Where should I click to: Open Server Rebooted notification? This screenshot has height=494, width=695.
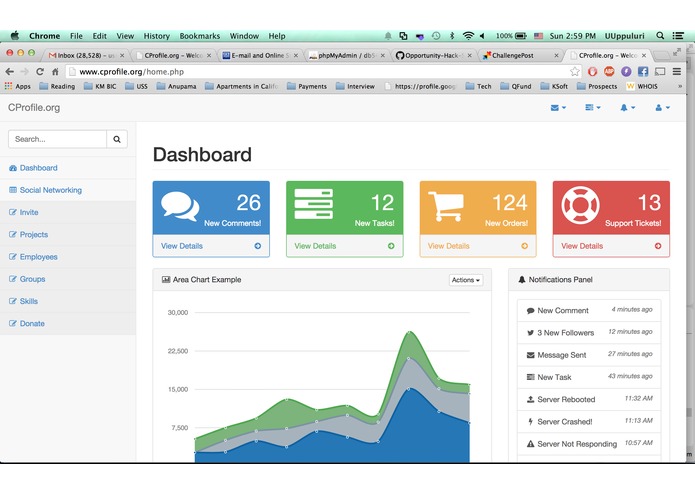589,399
